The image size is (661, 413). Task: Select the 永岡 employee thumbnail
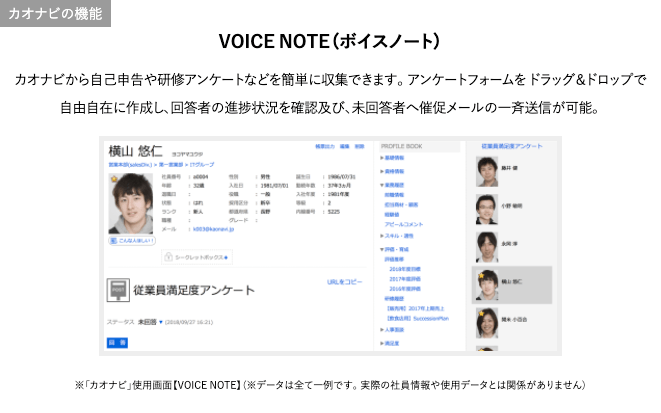click(487, 247)
